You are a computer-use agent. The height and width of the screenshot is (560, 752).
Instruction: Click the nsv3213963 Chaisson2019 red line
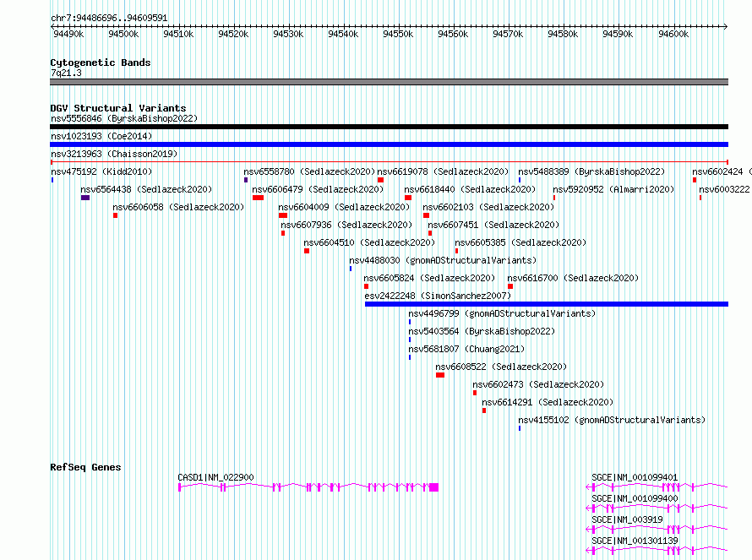[x=389, y=162]
